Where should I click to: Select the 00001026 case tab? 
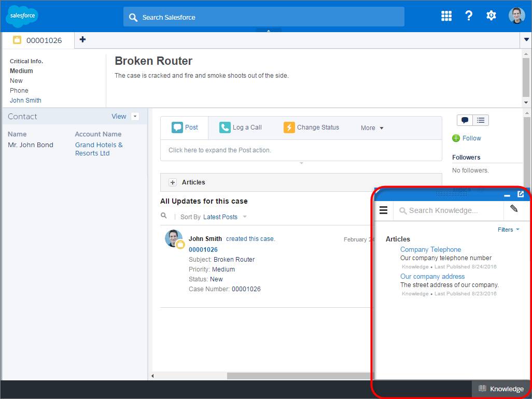coord(38,40)
